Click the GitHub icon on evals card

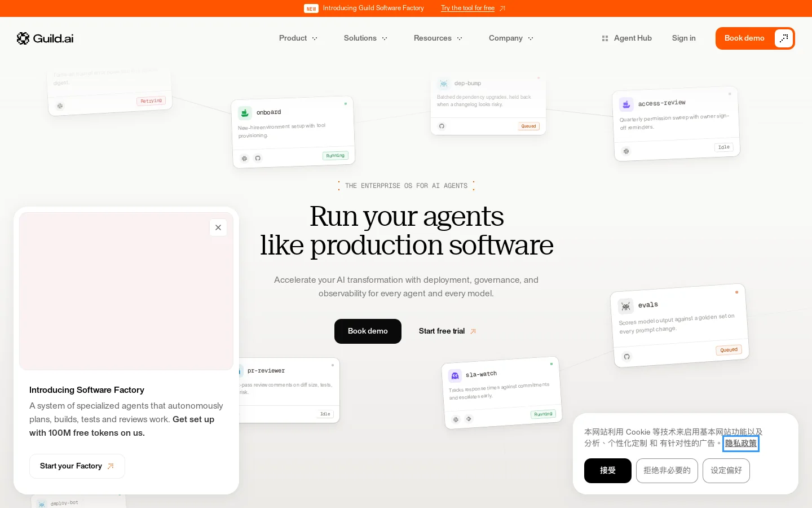pyautogui.click(x=626, y=357)
